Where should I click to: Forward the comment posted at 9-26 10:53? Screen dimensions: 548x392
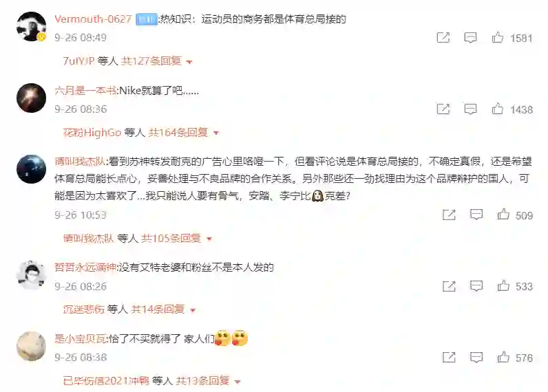click(449, 215)
